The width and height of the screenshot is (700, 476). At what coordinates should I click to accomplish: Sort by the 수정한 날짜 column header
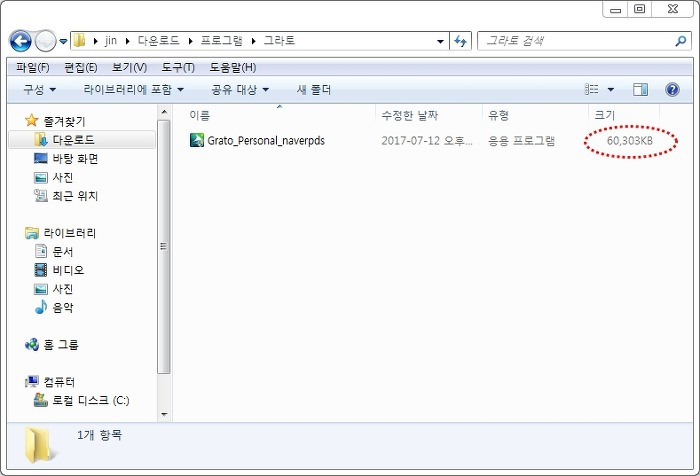(410, 116)
